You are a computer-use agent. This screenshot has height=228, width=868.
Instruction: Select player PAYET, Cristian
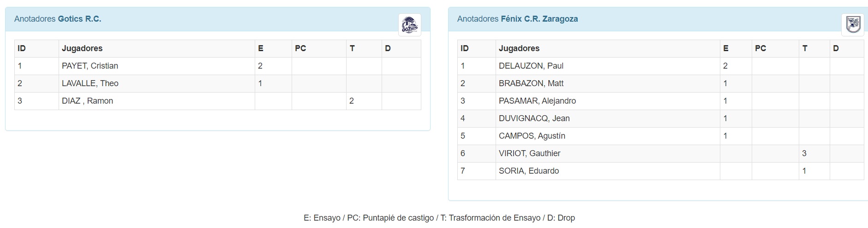(90, 66)
